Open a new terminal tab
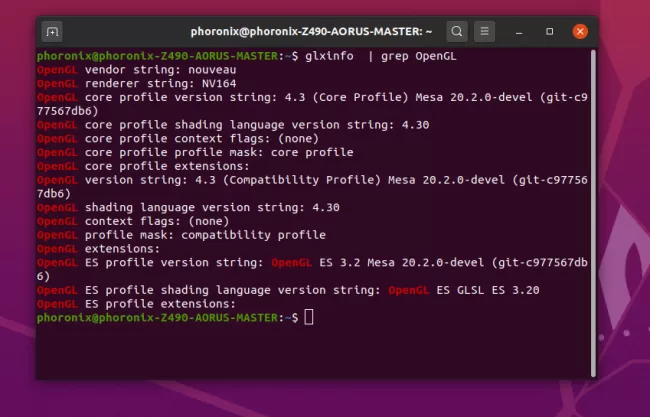The image size is (650, 417). point(52,32)
